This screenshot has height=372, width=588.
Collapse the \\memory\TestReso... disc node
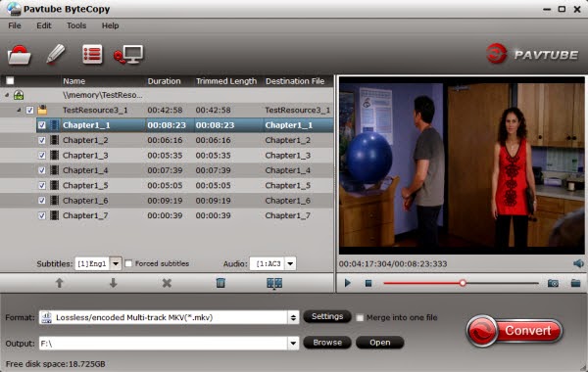coord(7,95)
